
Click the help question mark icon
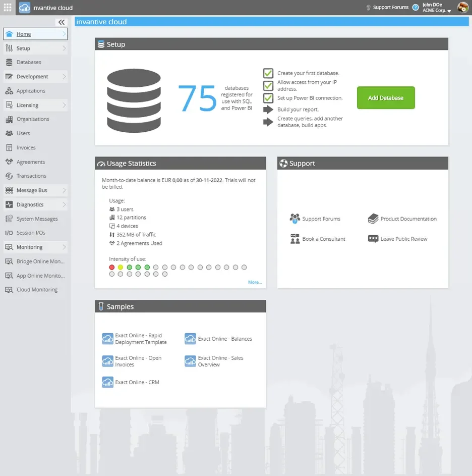(x=416, y=8)
